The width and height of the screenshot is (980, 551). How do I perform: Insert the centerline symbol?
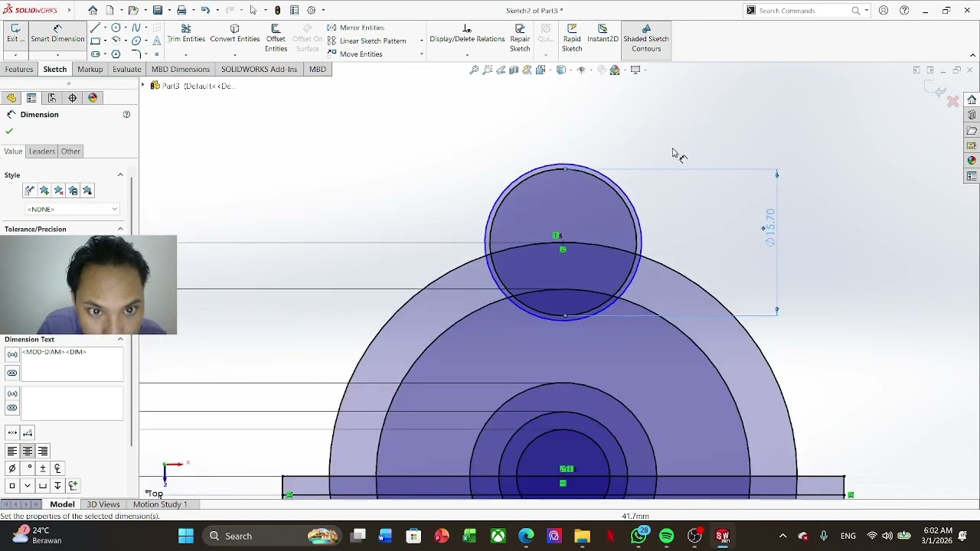point(57,468)
